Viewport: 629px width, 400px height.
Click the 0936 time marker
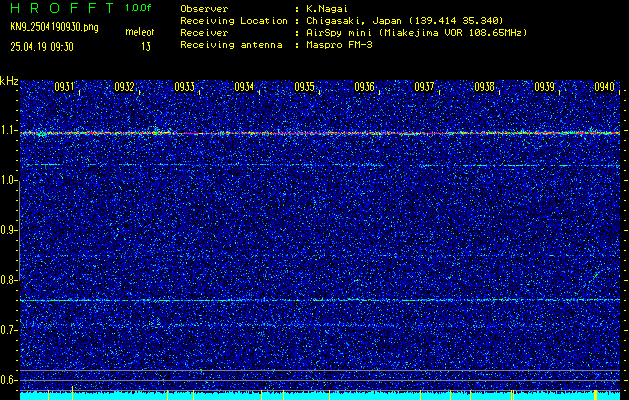pos(364,87)
